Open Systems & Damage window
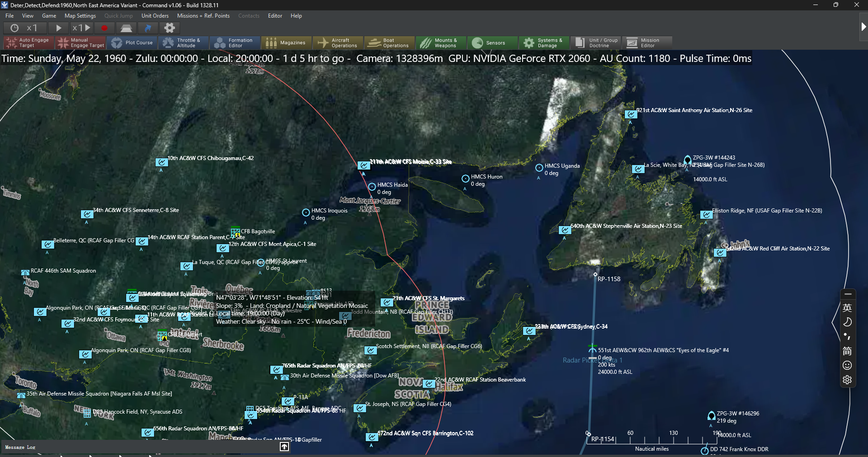This screenshot has height=457, width=868. pos(545,43)
